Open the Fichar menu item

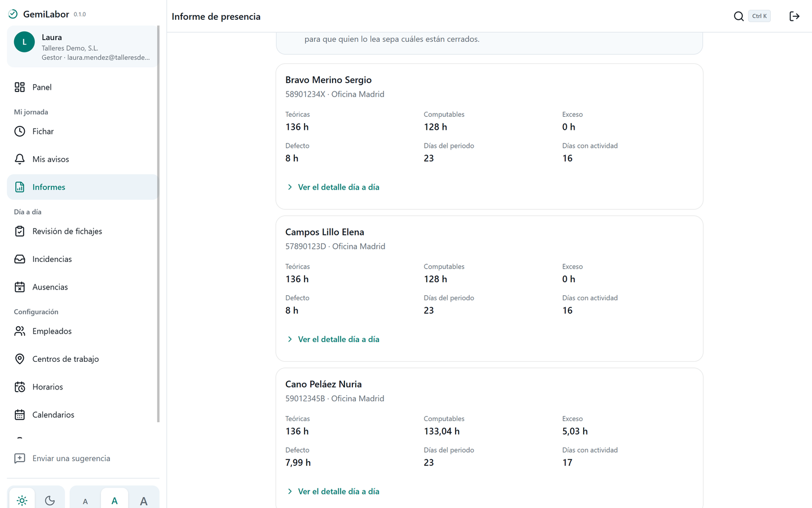click(x=82, y=131)
